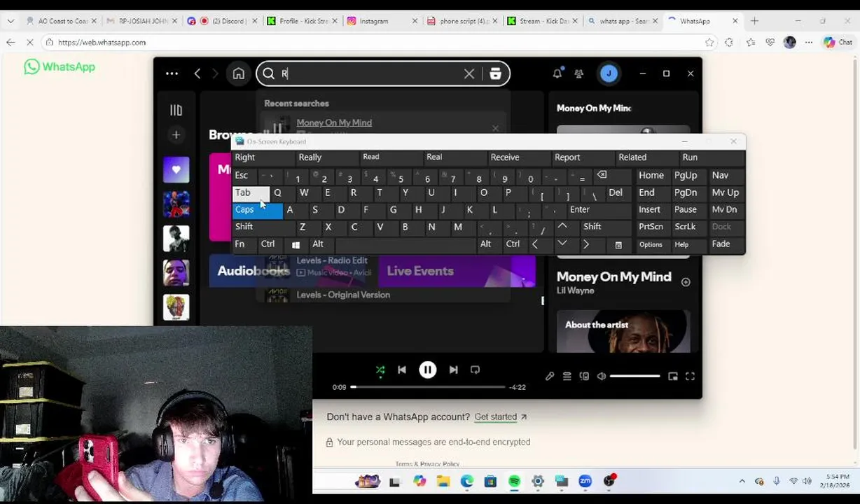Show lyrics with microphone icon
The image size is (860, 504).
(550, 377)
